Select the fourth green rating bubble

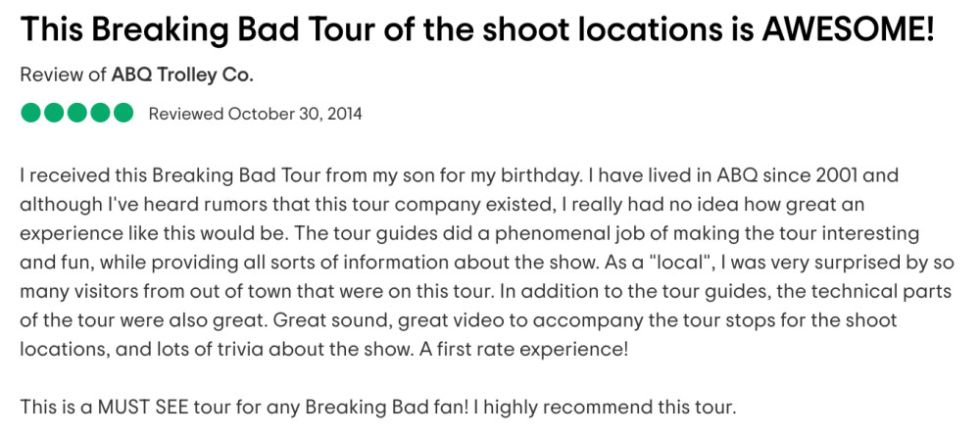point(100,114)
